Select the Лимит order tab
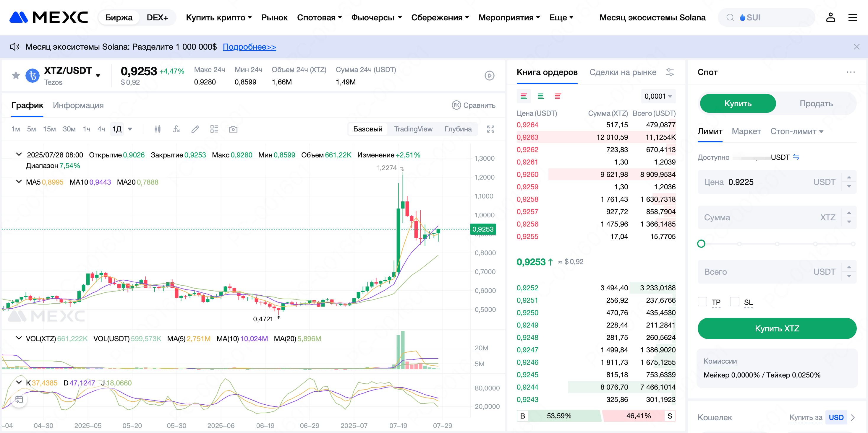The width and height of the screenshot is (868, 433). click(x=710, y=131)
